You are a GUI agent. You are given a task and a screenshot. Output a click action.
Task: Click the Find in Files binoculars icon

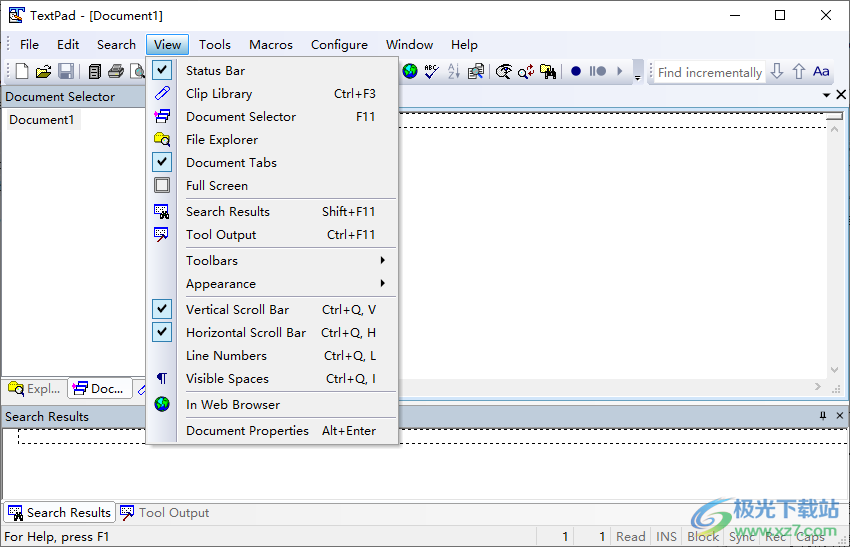click(x=548, y=71)
